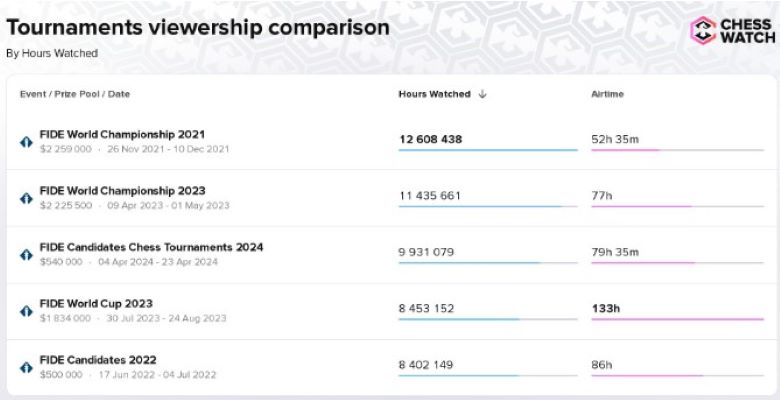Open FIDE World Championship 2021 event link

click(x=122, y=134)
